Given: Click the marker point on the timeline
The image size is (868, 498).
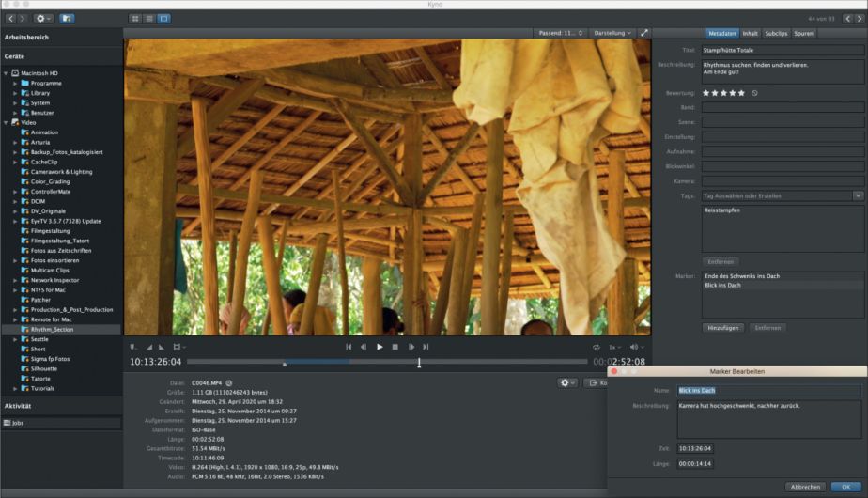Looking at the screenshot, I should pos(285,365).
